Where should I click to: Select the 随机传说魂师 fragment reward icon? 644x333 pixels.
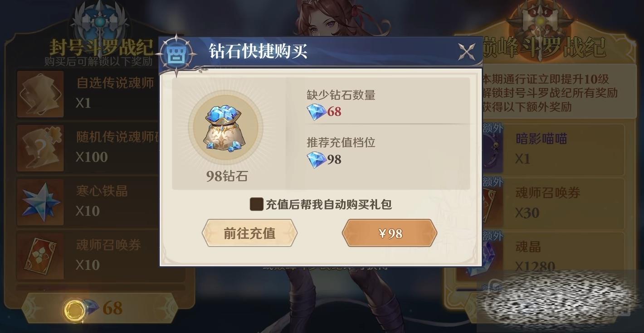40,148
